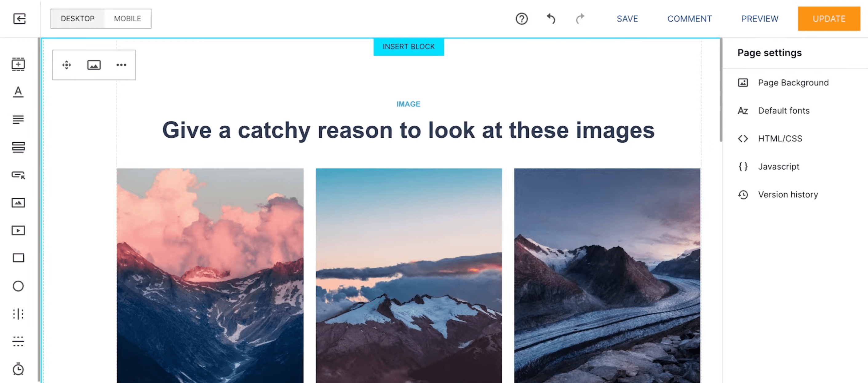Switch to MOBILE view toggle
Viewport: 868px width, 383px height.
coord(127,18)
